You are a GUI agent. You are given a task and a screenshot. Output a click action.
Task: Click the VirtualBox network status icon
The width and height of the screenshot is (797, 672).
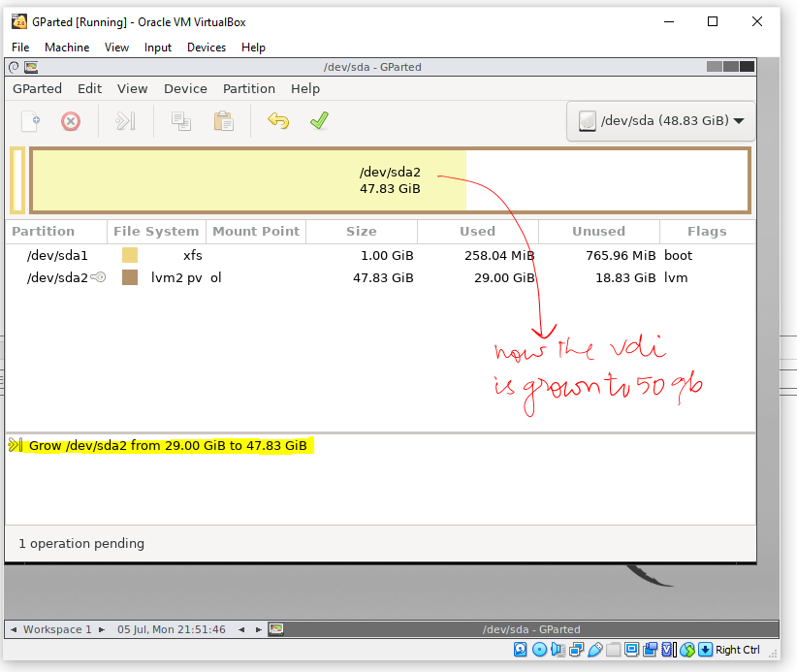(x=576, y=650)
